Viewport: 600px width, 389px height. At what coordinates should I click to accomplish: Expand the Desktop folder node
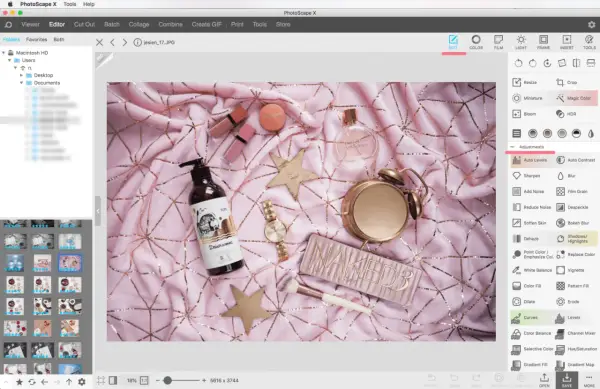21,75
